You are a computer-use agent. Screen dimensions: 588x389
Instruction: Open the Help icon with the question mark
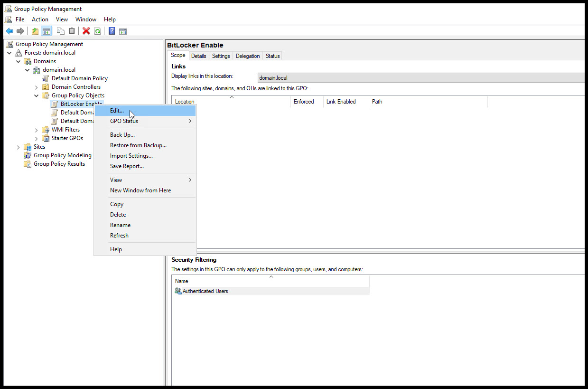(x=111, y=30)
